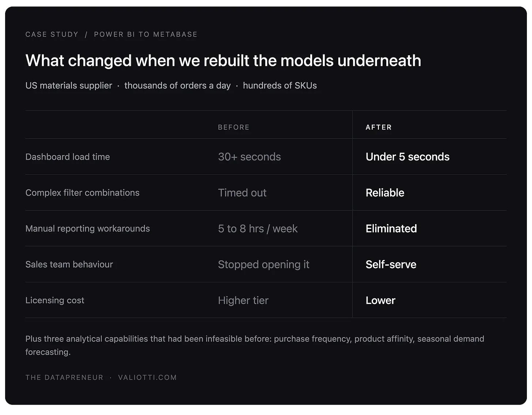Click the 'Reliable' result cell

[385, 193]
